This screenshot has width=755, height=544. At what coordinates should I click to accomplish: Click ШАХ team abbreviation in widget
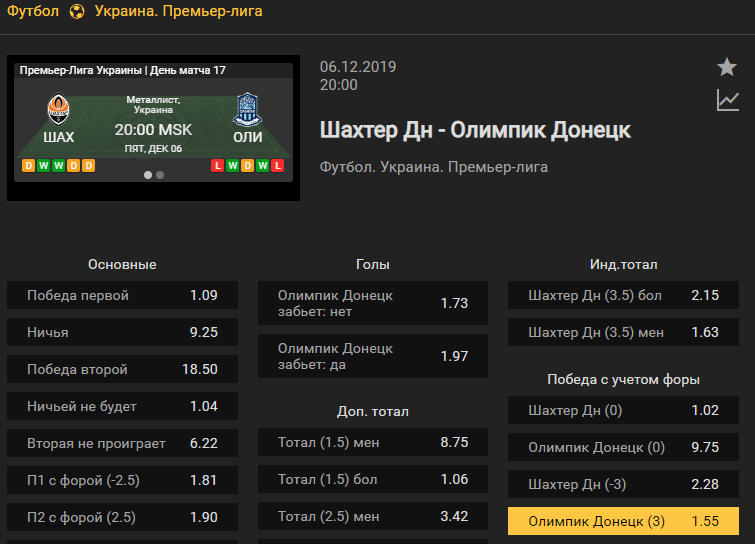pos(59,137)
